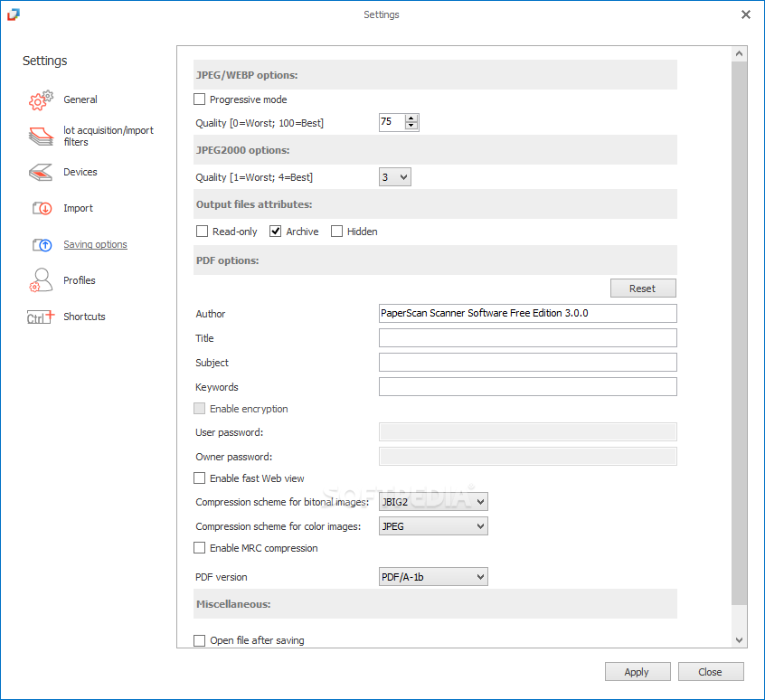Click the User password field
This screenshot has height=700, width=765.
(528, 431)
